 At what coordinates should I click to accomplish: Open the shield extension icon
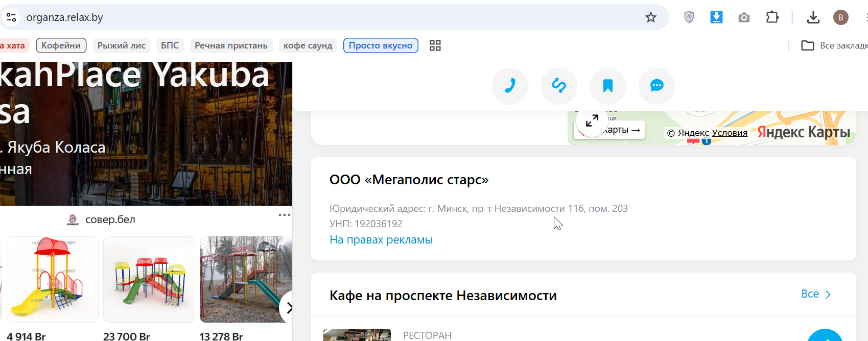(689, 17)
